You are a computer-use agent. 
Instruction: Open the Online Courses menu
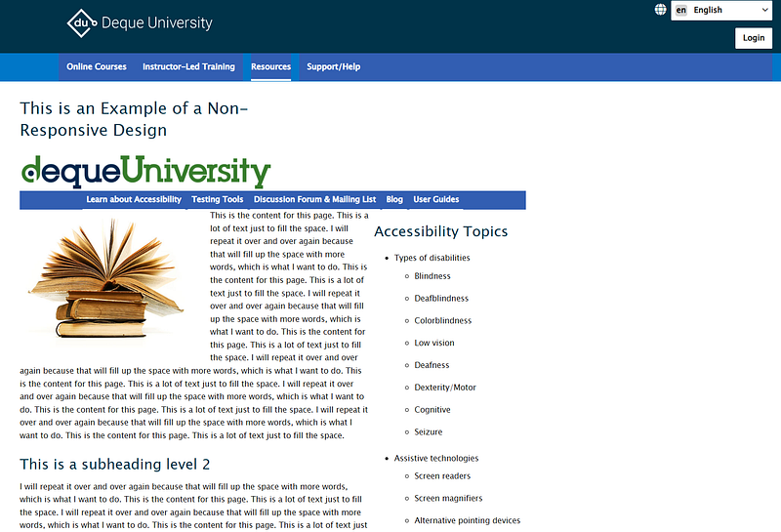pyautogui.click(x=97, y=67)
